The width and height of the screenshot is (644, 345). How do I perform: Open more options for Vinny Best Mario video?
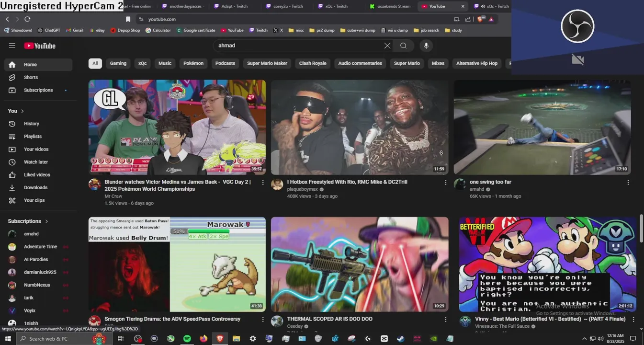(x=633, y=319)
